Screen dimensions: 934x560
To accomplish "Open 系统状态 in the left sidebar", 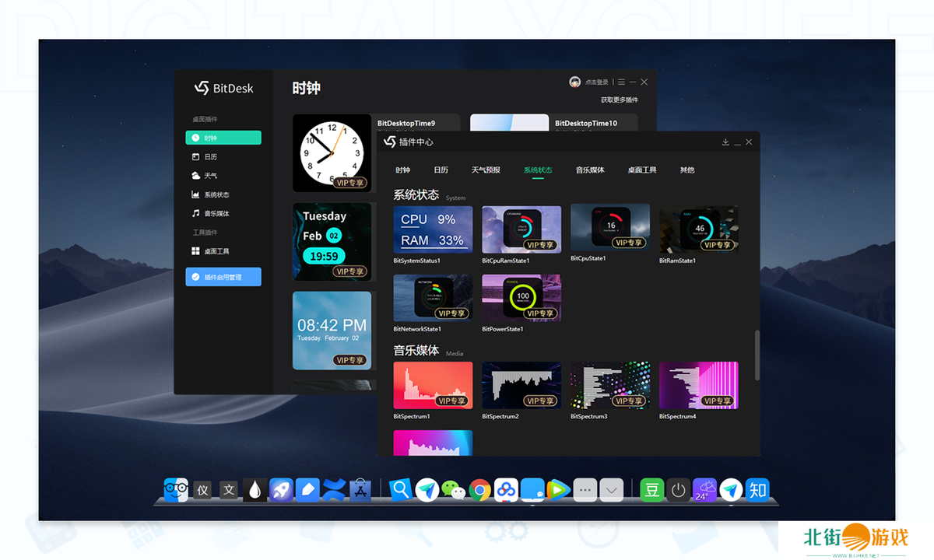I will [x=216, y=194].
